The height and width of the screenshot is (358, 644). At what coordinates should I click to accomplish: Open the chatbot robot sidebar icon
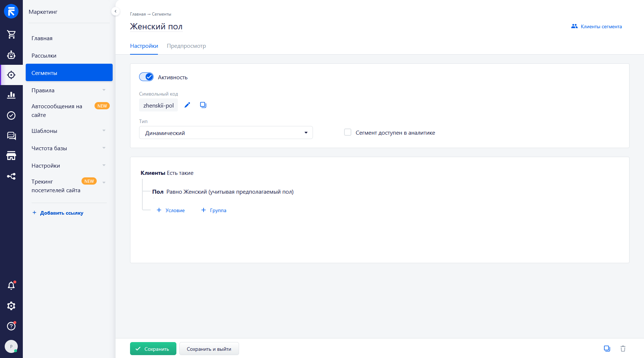(11, 55)
